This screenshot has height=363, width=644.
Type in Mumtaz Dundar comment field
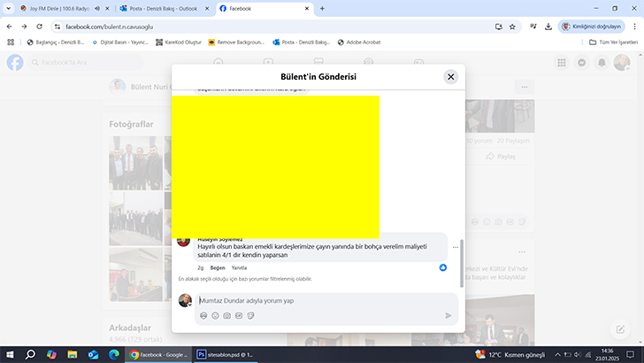[318, 301]
